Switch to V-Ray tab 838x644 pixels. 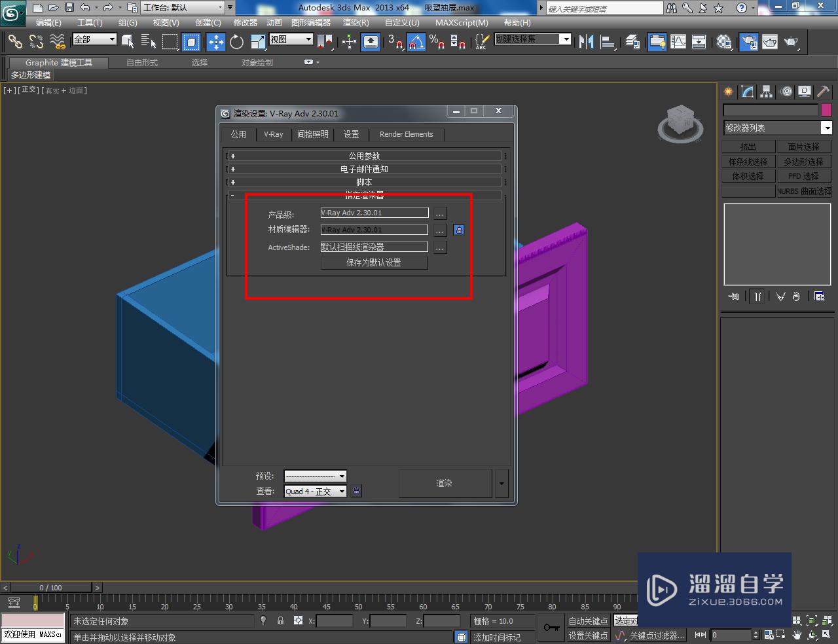[274, 134]
